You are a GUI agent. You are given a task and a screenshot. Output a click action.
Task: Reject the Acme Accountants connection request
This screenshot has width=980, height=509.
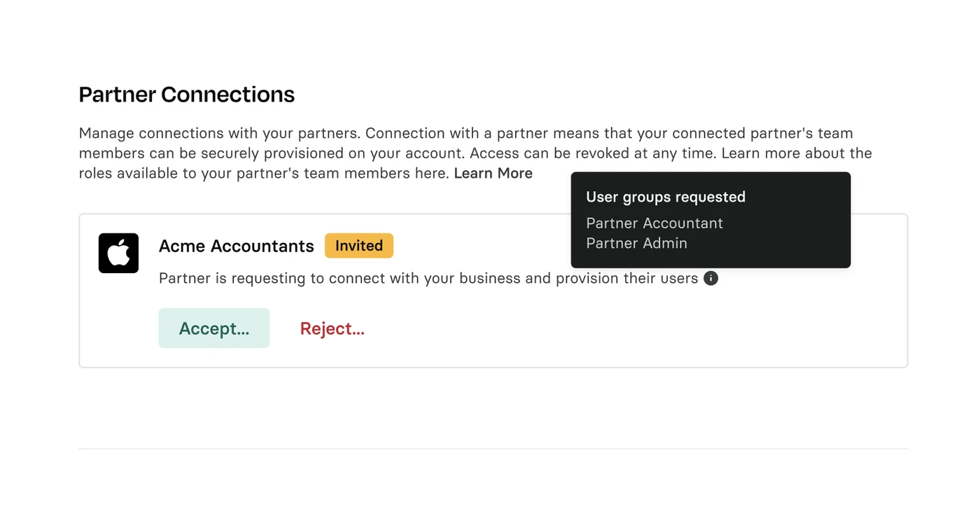(332, 328)
